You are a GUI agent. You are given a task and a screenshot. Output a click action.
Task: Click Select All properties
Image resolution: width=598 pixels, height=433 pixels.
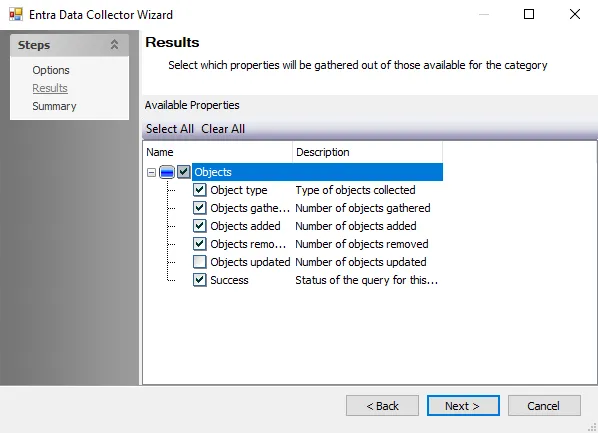click(x=170, y=129)
